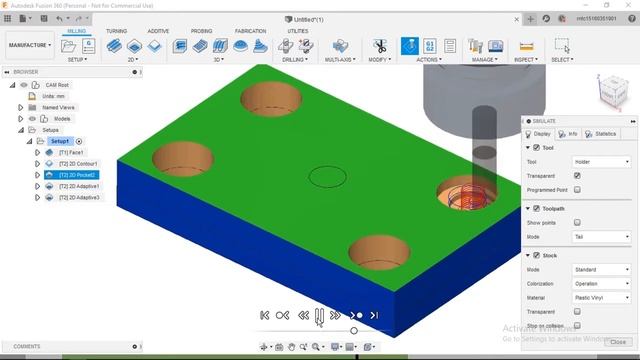This screenshot has width=640, height=360.
Task: Click the Pan hand icon in navigation bar
Action: pos(291,347)
